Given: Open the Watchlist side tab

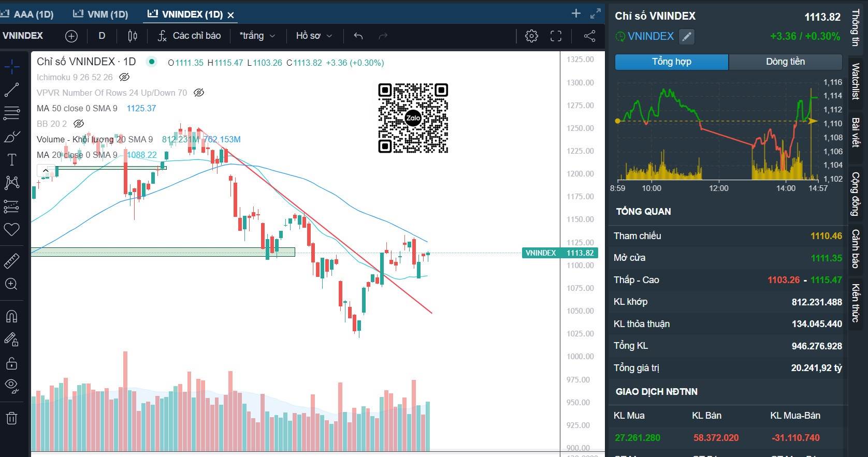Looking at the screenshot, I should pyautogui.click(x=856, y=81).
